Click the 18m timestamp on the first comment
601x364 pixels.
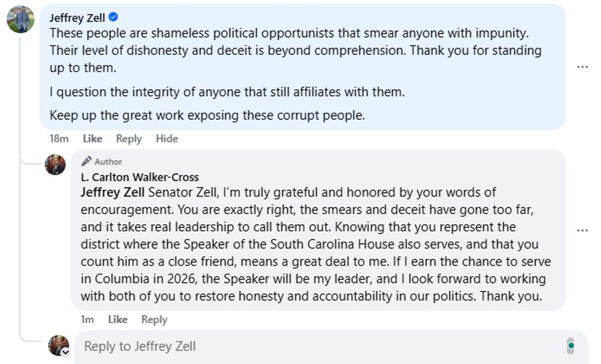59,139
